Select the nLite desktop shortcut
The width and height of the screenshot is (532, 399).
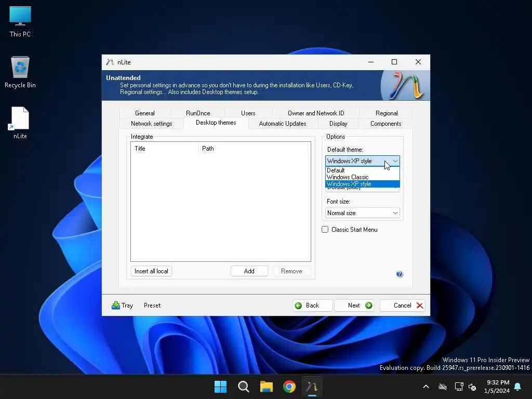(x=20, y=123)
